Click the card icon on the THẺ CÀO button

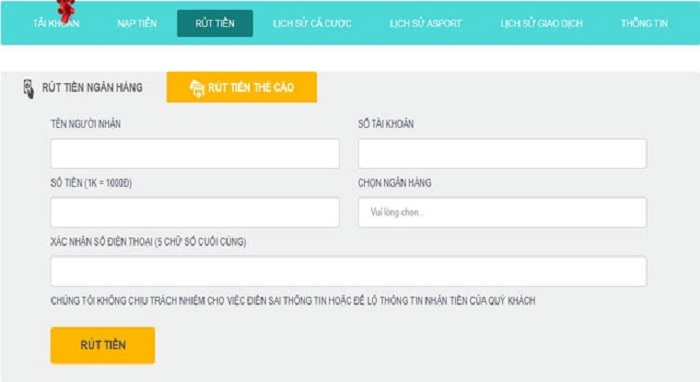(197, 88)
